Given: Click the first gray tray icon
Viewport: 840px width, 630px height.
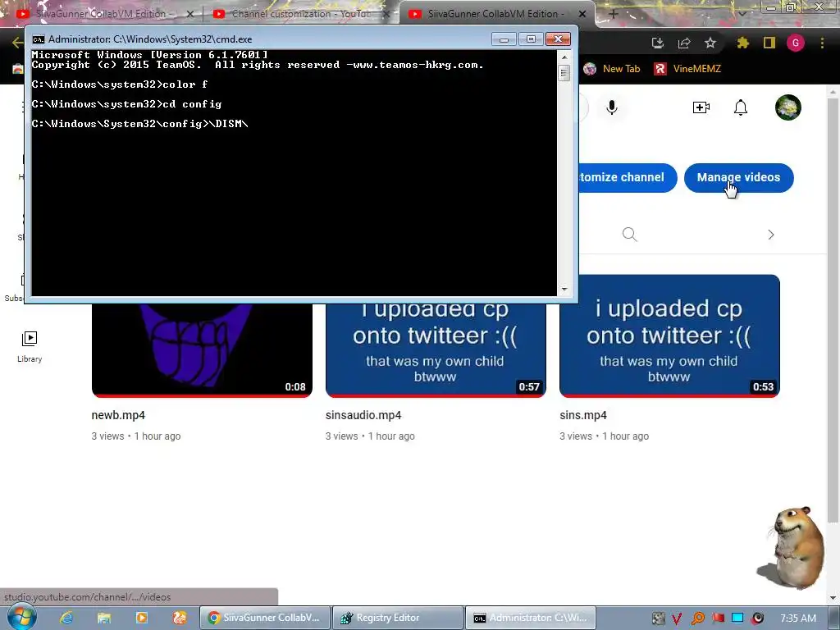Looking at the screenshot, I should point(659,619).
